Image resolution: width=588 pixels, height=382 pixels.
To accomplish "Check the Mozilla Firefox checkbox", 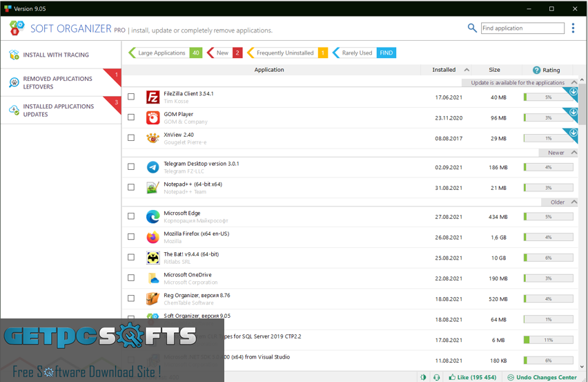I will coord(131,236).
